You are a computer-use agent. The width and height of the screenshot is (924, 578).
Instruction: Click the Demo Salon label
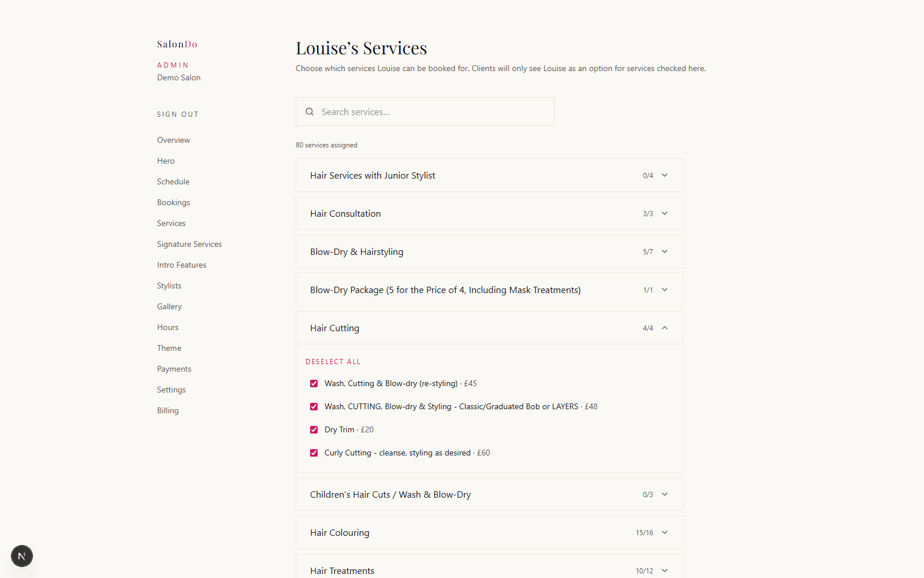pos(179,77)
